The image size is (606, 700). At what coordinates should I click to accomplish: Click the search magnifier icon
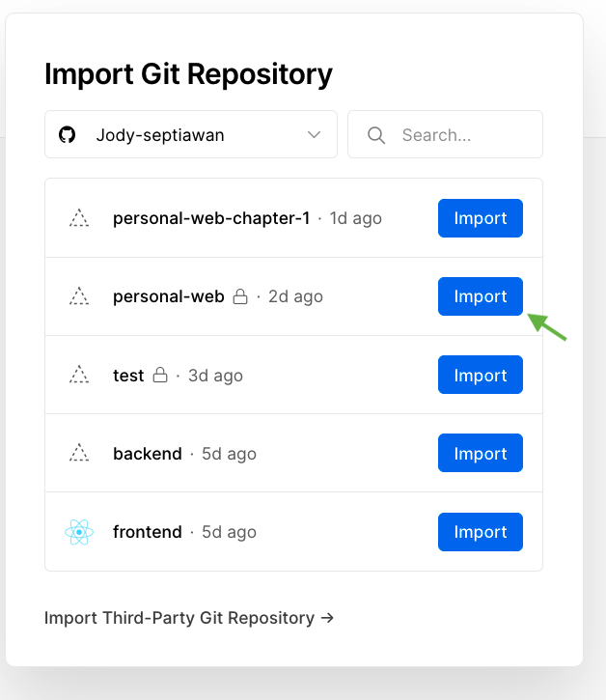pyautogui.click(x=376, y=135)
